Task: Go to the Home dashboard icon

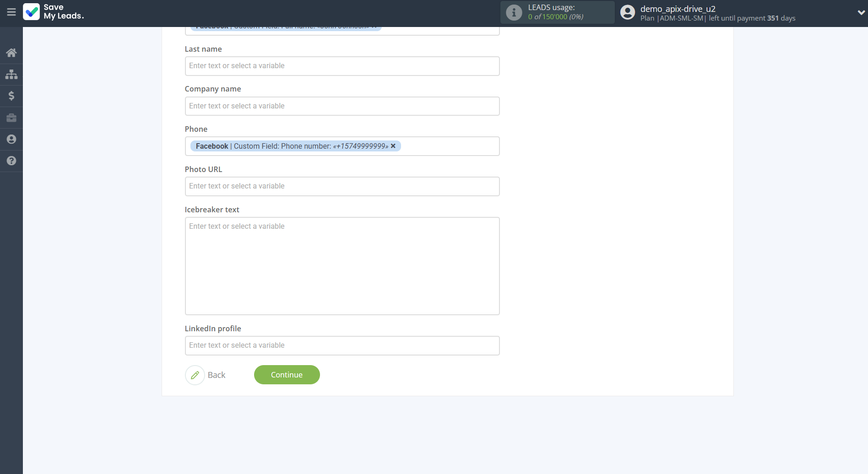Action: pyautogui.click(x=11, y=53)
